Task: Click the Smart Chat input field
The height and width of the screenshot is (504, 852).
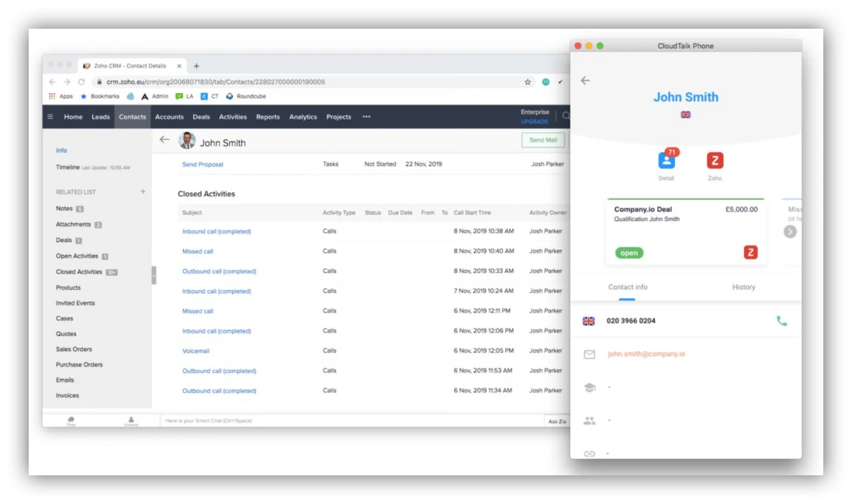Action: coord(352,421)
